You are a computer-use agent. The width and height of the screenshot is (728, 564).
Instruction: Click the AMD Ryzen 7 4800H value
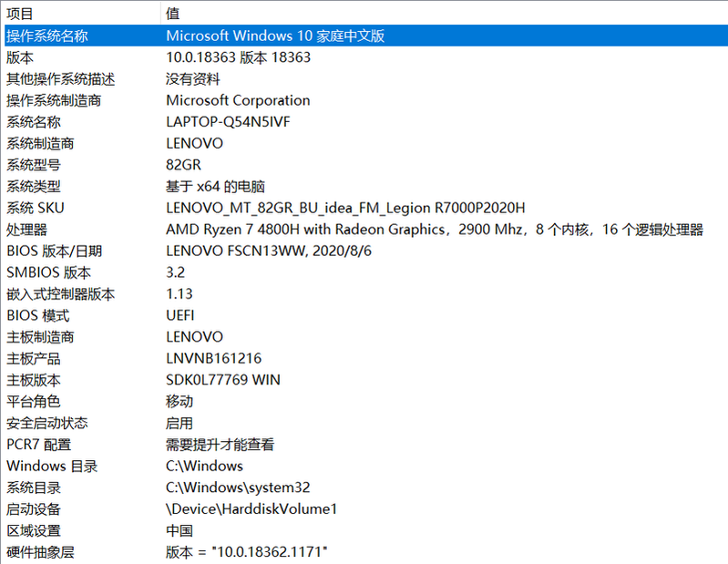pyautogui.click(x=435, y=230)
